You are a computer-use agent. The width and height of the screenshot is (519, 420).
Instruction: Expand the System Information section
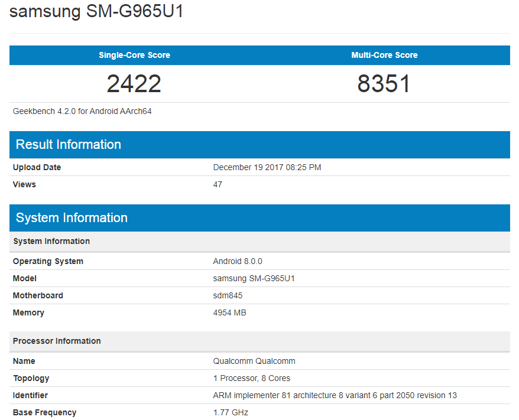click(x=71, y=217)
